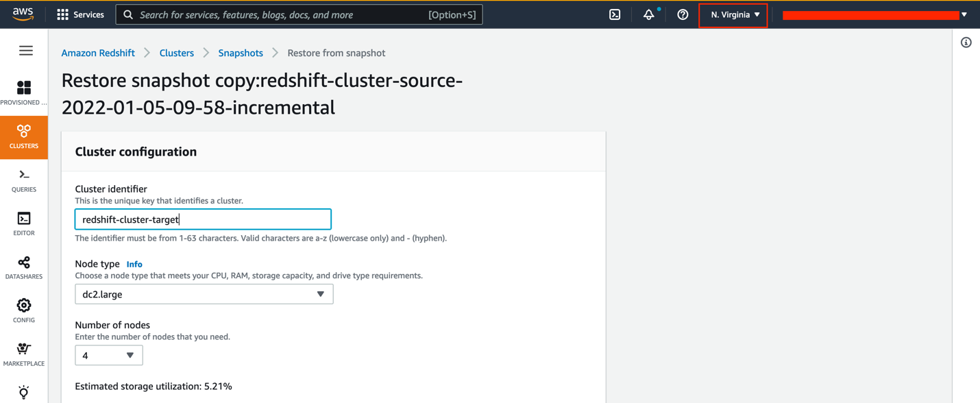This screenshot has height=403, width=980.
Task: Go to Amazon Redshift breadcrumb link
Action: click(x=98, y=53)
